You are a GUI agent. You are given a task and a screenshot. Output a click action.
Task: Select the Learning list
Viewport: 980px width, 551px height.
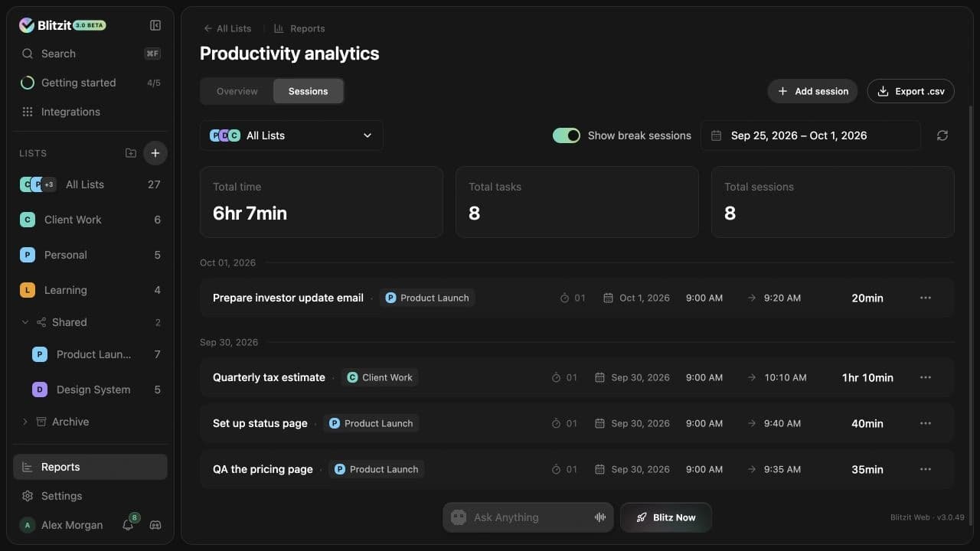(90, 290)
